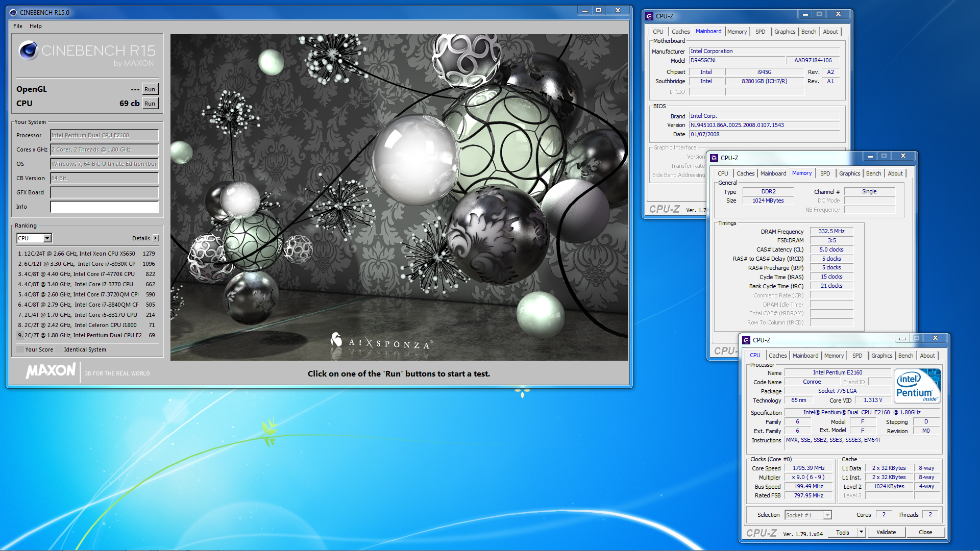The width and height of the screenshot is (980, 551).
Task: Open the Tools dropdown arrow
Action: click(861, 533)
